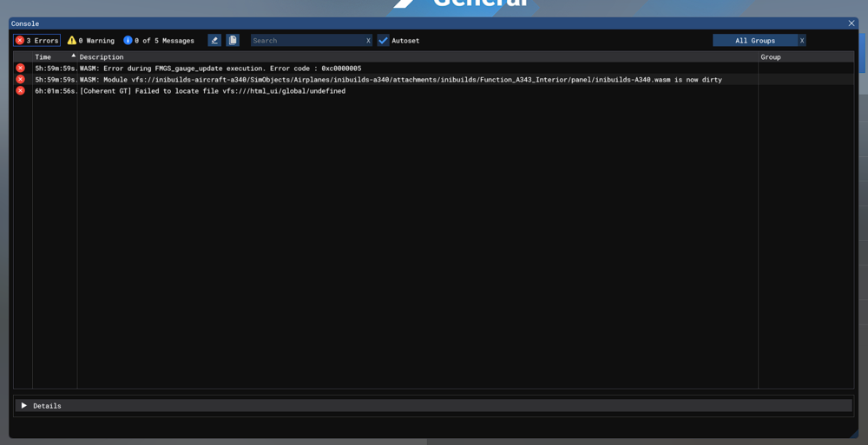Toggle the 3 Errors filter
Image resolution: width=868 pixels, height=445 pixels.
36,41
